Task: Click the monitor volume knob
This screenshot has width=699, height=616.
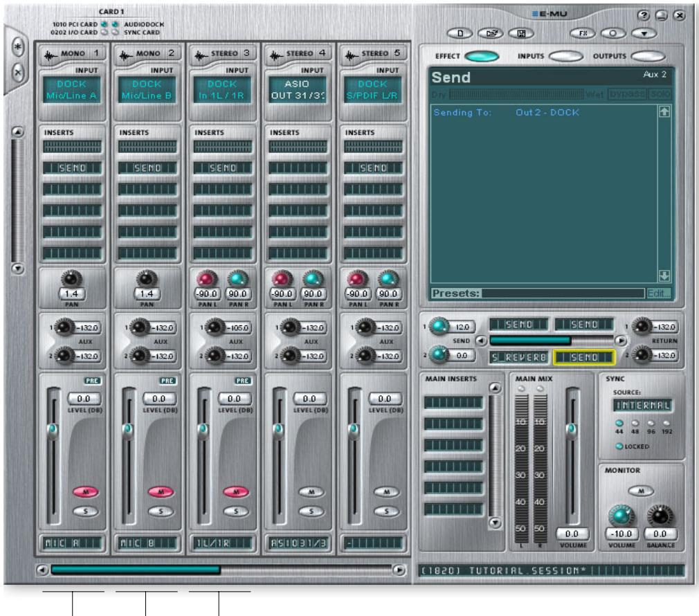Action: (621, 516)
